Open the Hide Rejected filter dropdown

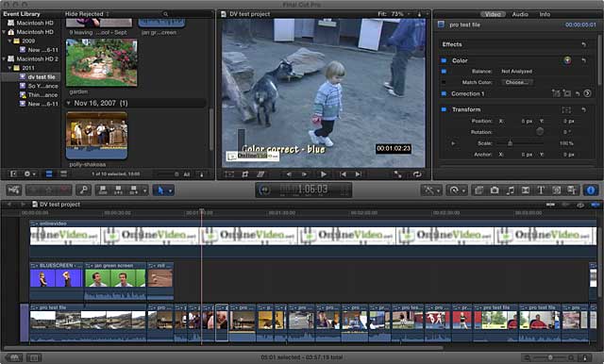(87, 14)
